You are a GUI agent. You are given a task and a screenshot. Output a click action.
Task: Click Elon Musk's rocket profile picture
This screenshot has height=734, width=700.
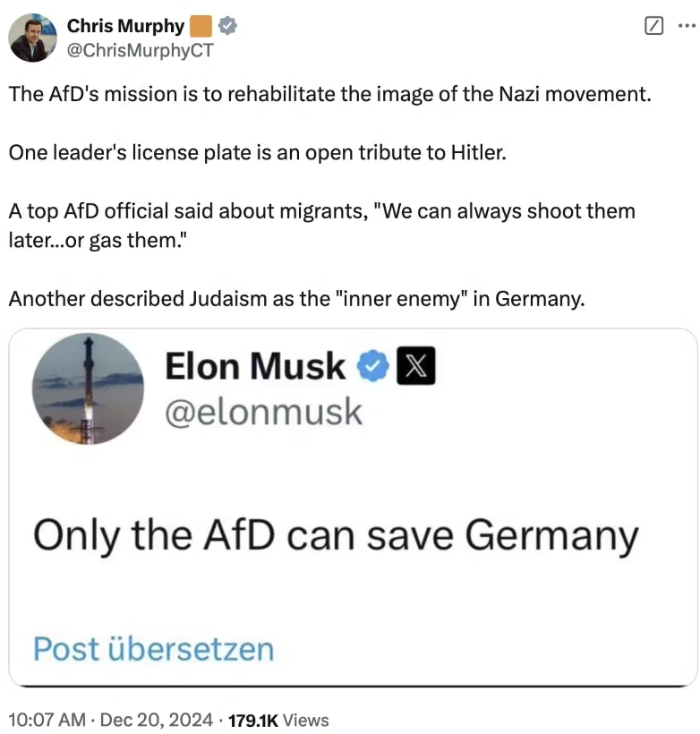tap(88, 389)
